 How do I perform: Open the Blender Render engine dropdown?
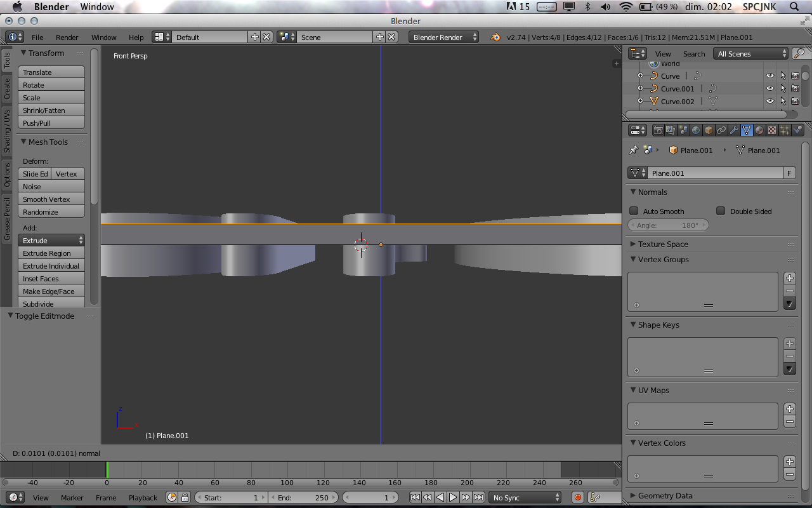[444, 37]
